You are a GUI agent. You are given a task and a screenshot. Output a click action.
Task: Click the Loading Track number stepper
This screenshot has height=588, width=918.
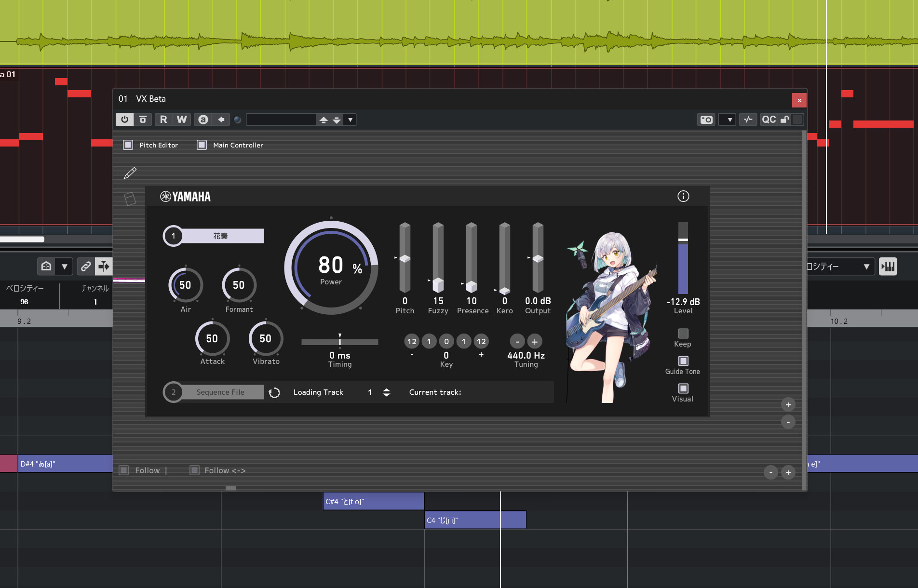point(386,392)
